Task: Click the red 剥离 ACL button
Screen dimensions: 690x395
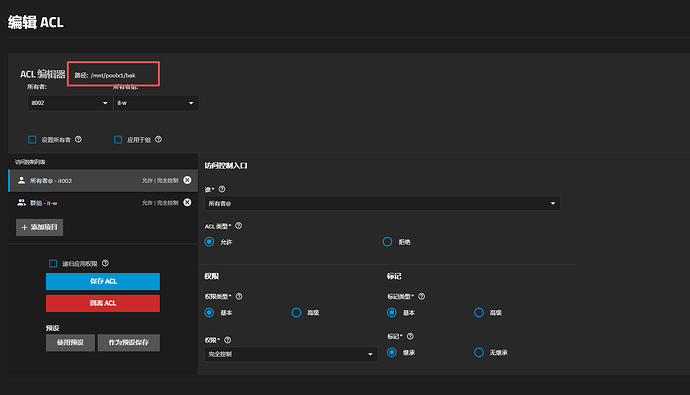Action: click(103, 303)
